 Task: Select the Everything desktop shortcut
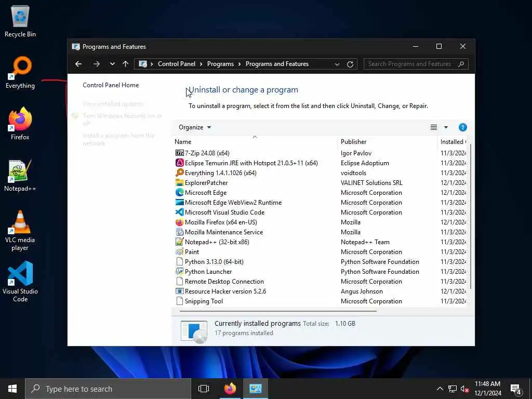20,73
